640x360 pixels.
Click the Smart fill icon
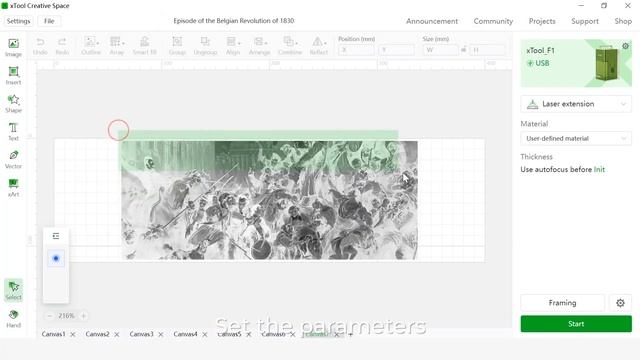[144, 46]
